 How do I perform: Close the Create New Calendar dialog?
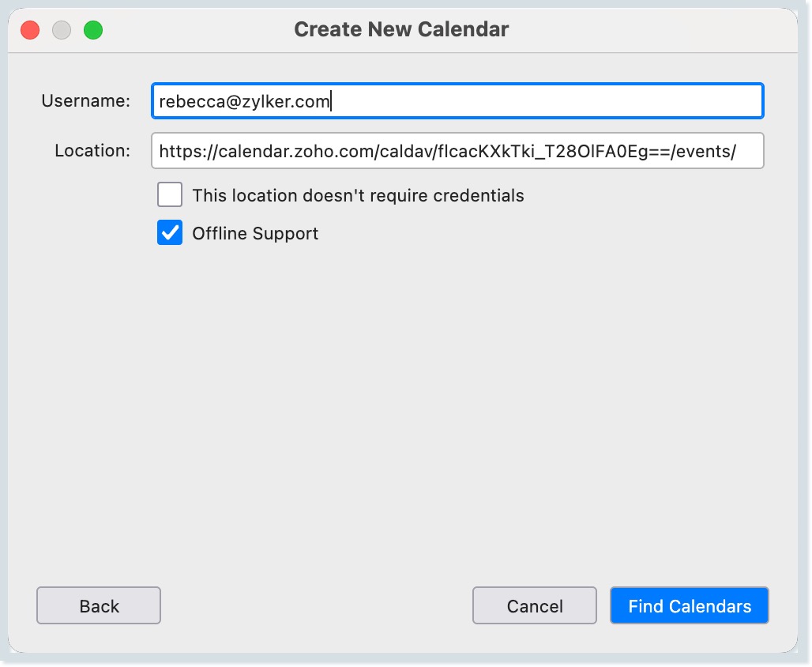coord(29,29)
